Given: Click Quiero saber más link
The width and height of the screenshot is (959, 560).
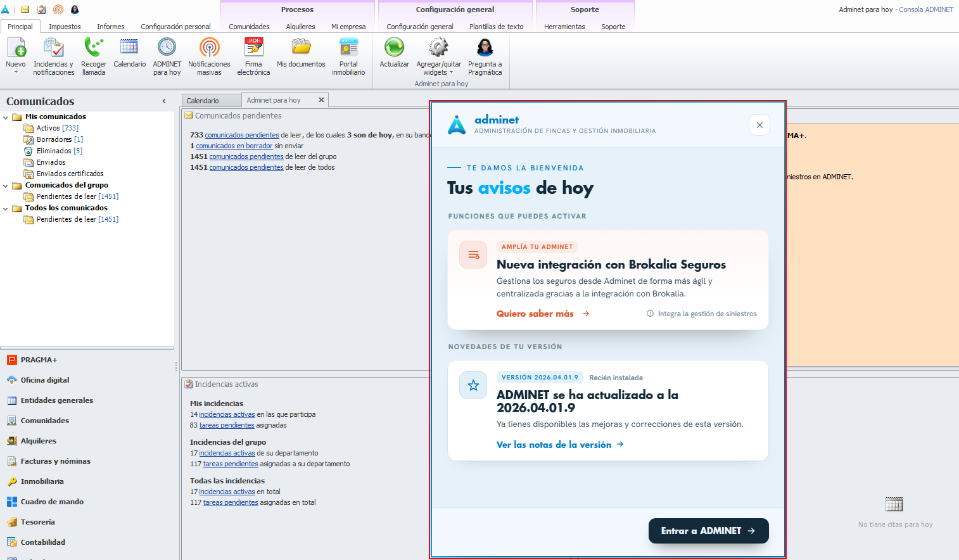Looking at the screenshot, I should click(543, 314).
